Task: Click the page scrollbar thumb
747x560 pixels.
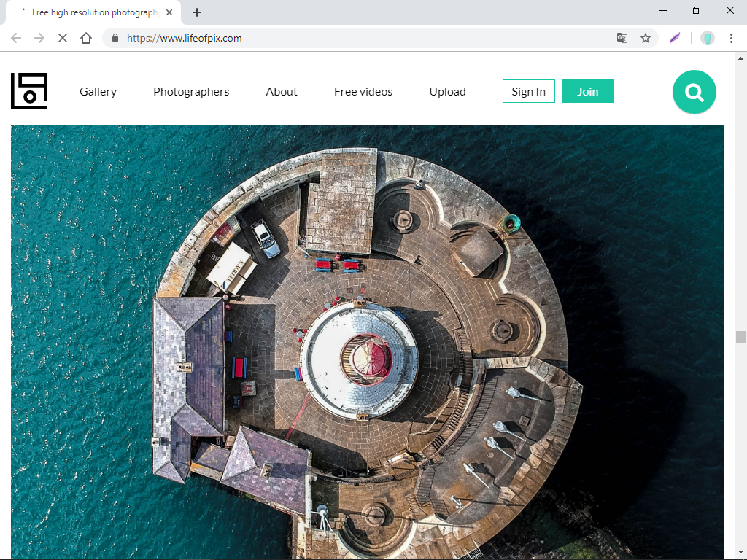Action: coord(740,337)
